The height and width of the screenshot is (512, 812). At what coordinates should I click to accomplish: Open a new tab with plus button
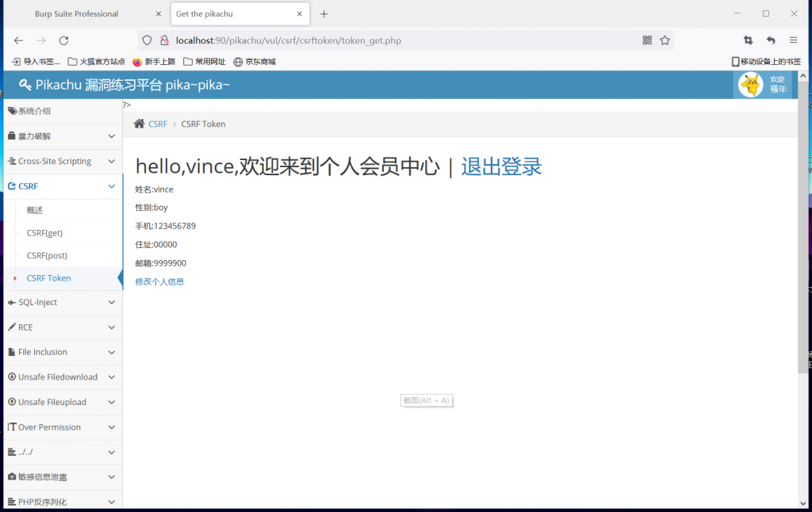coord(324,14)
